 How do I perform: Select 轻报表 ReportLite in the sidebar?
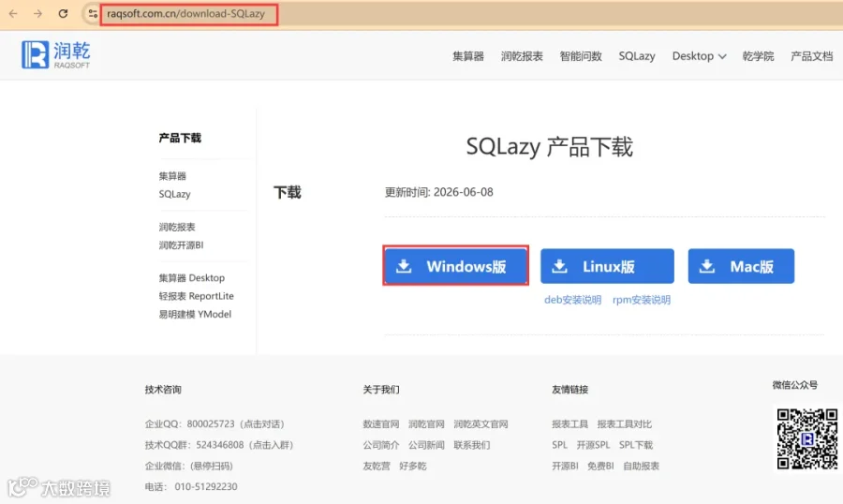pyautogui.click(x=197, y=296)
